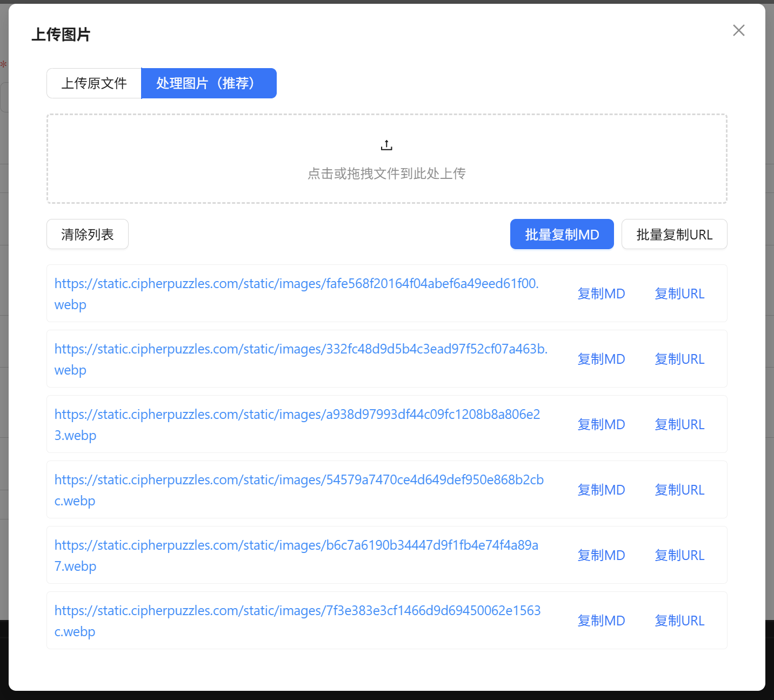
Task: Copy URL for the a938d979 image
Action: click(679, 425)
